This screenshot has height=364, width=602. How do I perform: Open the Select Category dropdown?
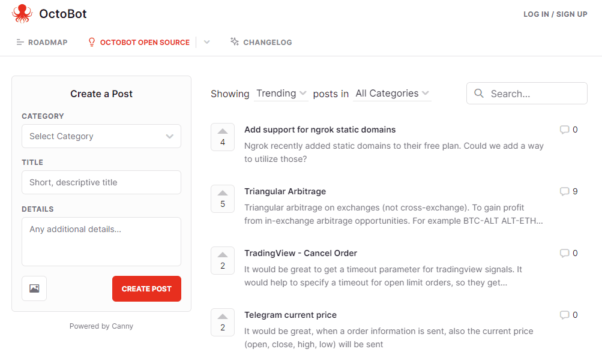(101, 136)
